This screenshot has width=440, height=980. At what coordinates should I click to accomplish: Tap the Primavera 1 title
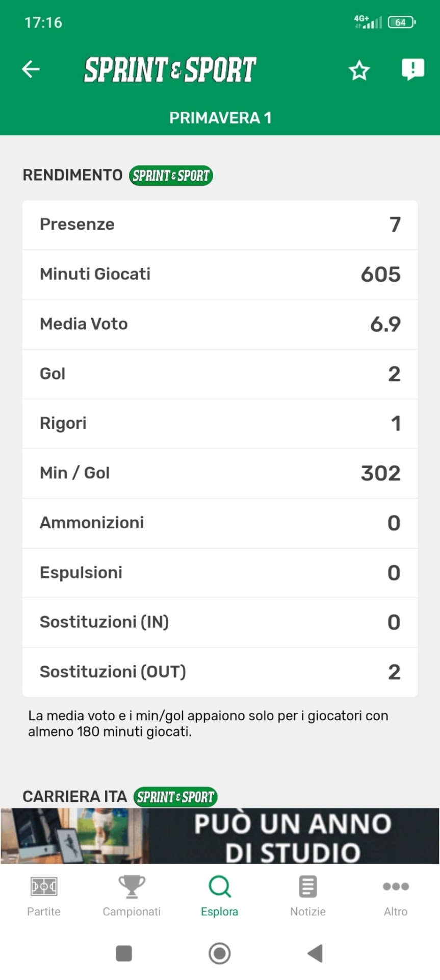click(220, 118)
